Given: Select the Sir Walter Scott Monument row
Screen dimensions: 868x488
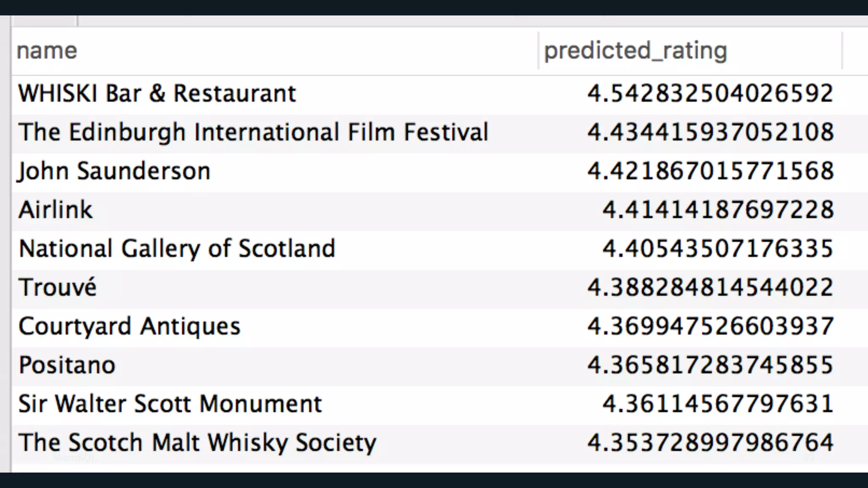Looking at the screenshot, I should pyautogui.click(x=170, y=404).
